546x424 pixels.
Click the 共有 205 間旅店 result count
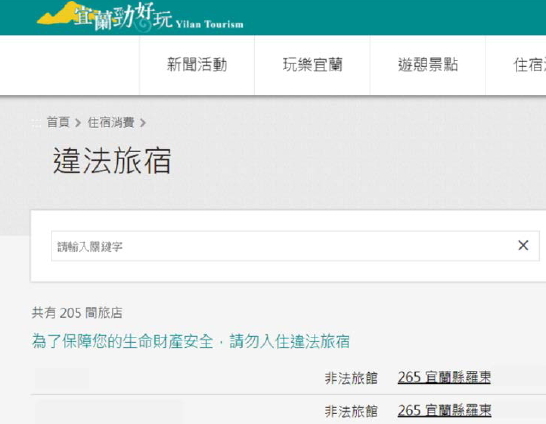click(x=77, y=313)
